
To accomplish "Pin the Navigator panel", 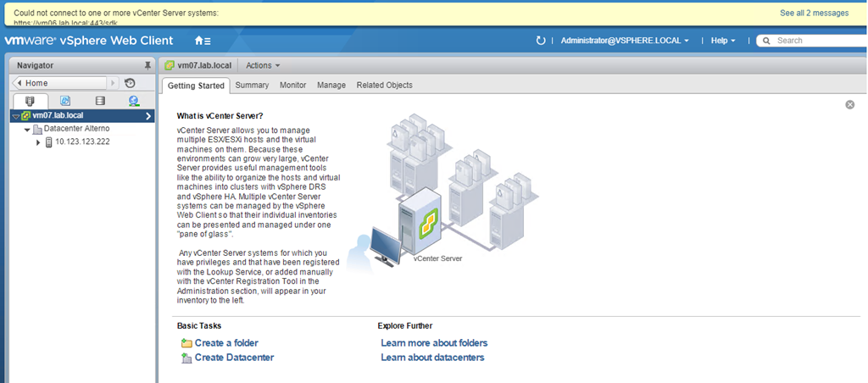I will tap(147, 65).
